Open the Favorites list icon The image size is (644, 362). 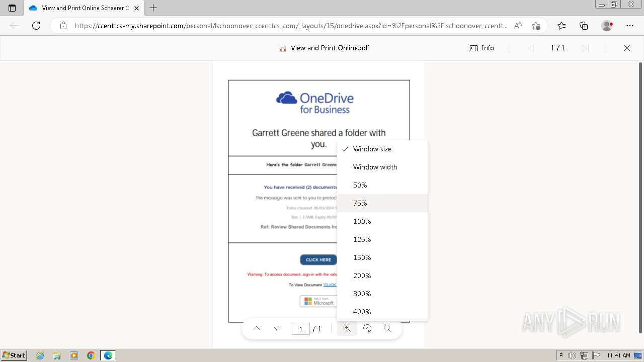tap(561, 26)
